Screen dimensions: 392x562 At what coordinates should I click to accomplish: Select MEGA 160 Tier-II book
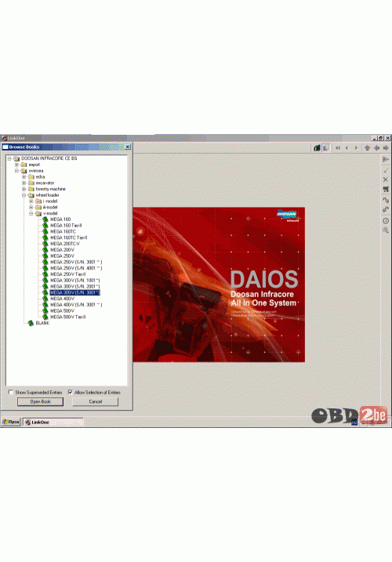(66, 226)
